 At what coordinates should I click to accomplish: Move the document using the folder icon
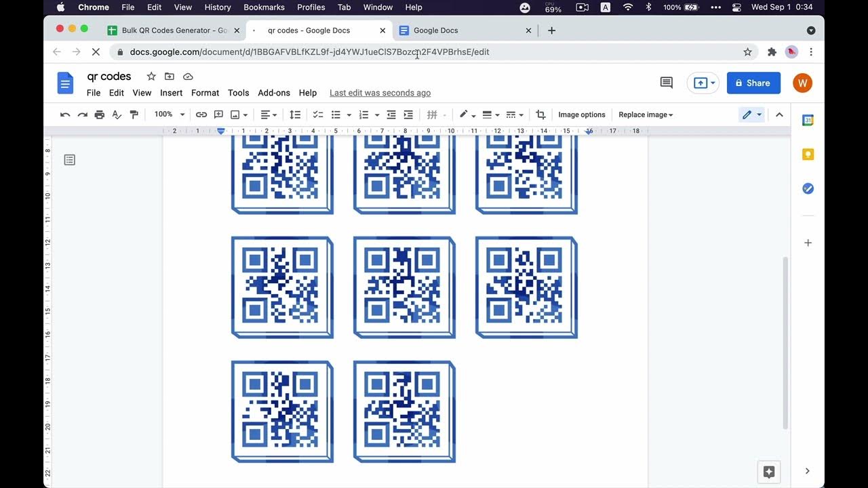[x=170, y=77]
